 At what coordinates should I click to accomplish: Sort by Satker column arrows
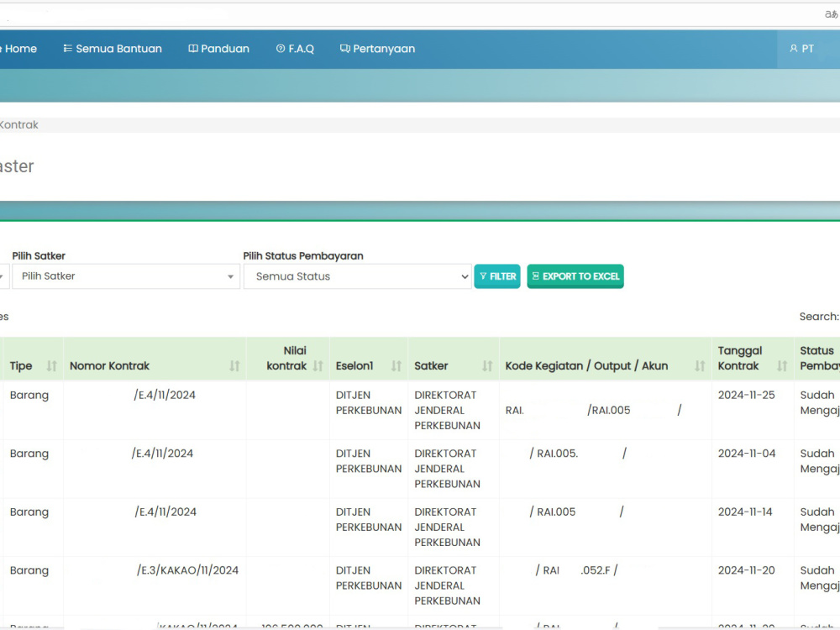tap(487, 366)
